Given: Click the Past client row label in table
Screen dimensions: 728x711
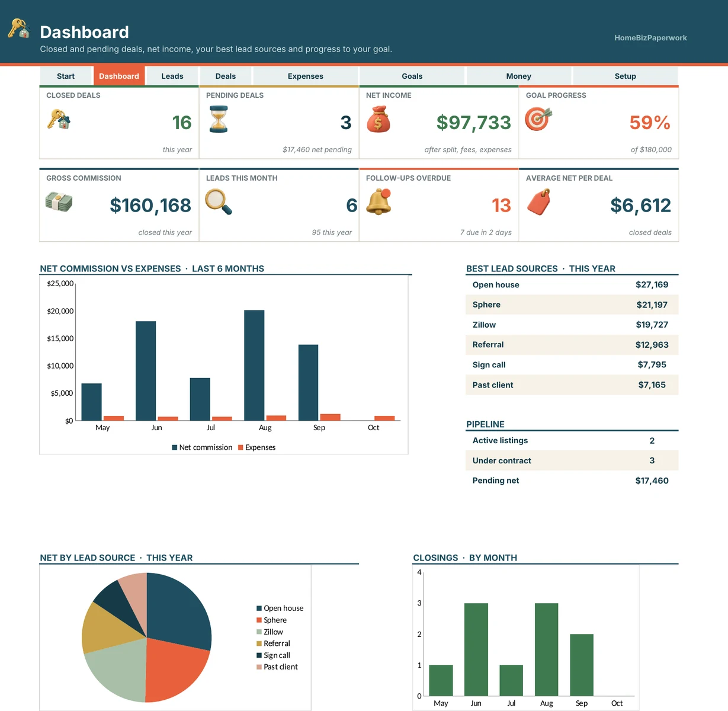Looking at the screenshot, I should coord(493,385).
